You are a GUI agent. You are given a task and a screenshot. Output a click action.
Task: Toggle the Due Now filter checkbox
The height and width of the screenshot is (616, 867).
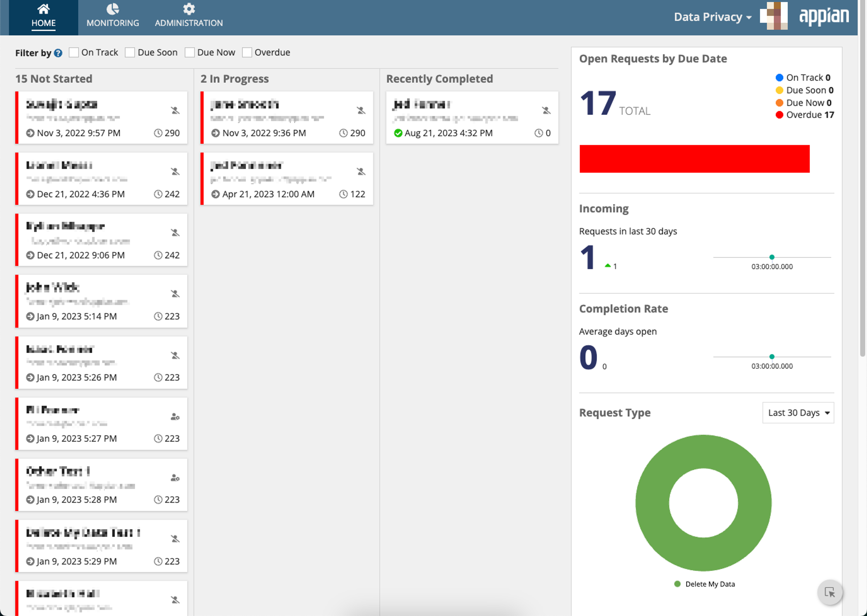189,52
